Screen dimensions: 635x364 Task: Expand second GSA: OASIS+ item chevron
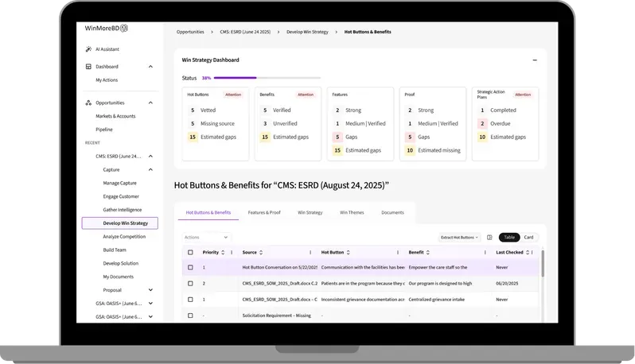(x=150, y=316)
